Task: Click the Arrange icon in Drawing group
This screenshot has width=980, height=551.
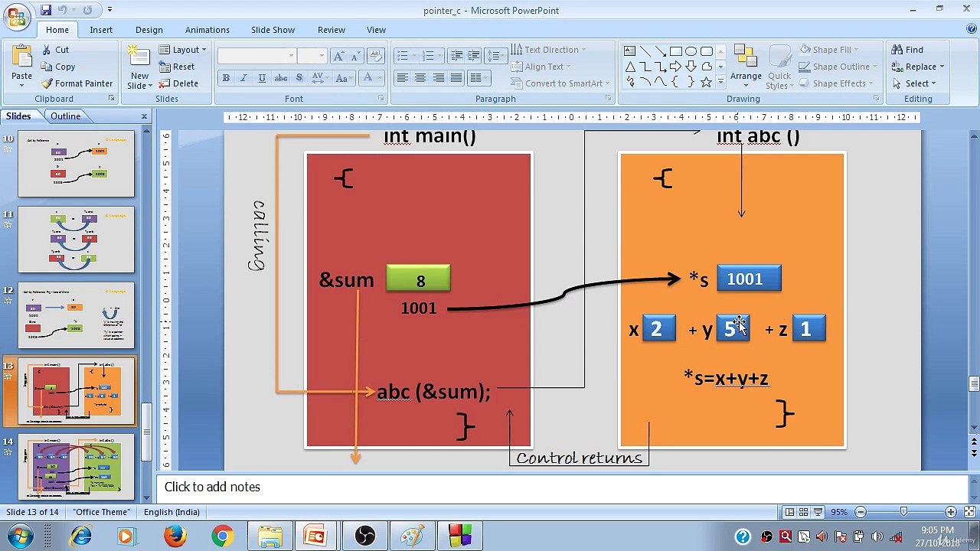Action: (745, 57)
